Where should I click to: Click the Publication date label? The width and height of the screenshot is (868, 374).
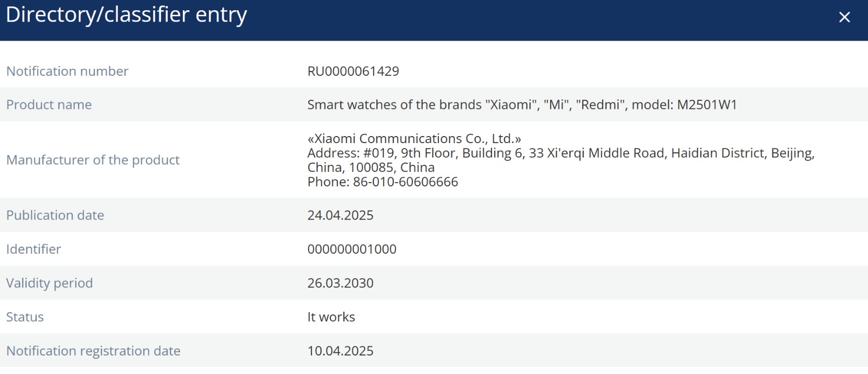55,215
